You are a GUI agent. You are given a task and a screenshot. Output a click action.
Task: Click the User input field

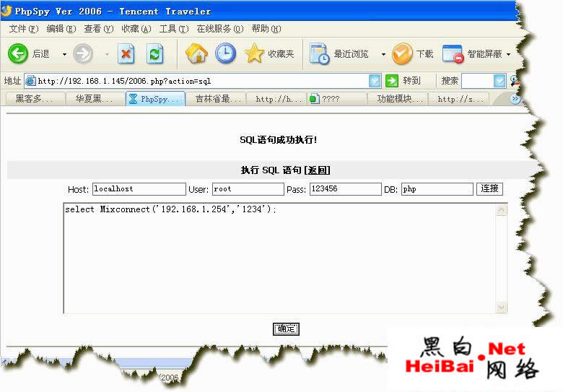pos(248,189)
